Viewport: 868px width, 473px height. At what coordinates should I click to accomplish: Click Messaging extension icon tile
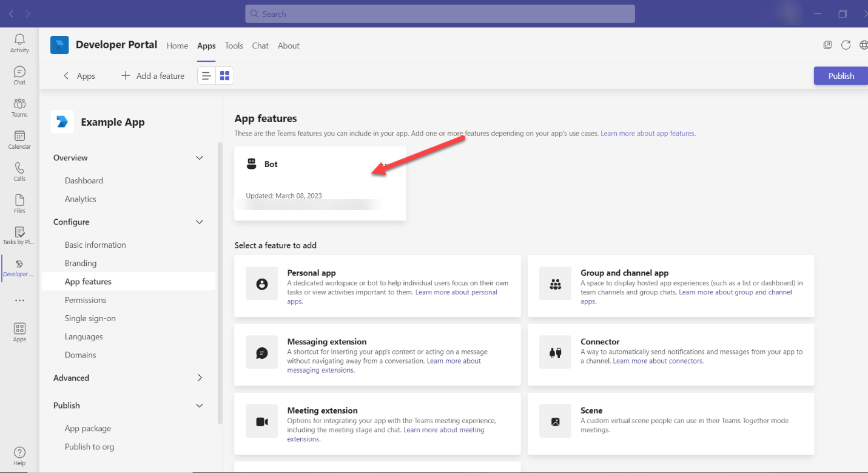point(262,352)
